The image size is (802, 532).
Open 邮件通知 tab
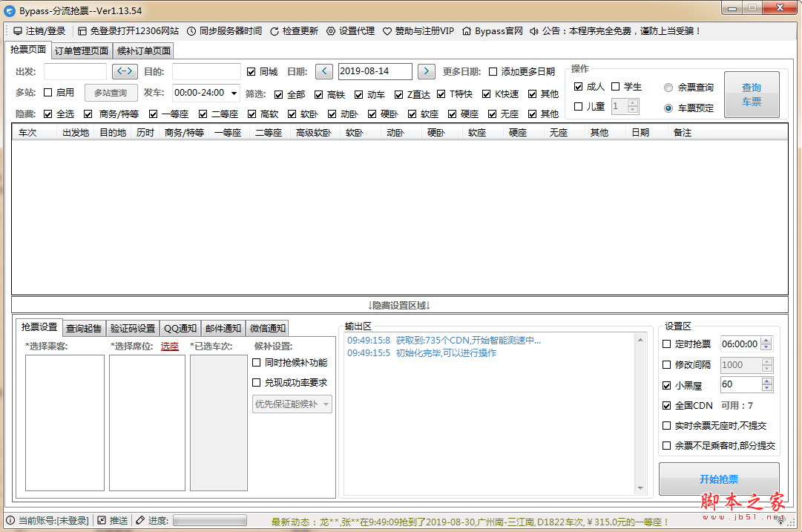coord(223,329)
